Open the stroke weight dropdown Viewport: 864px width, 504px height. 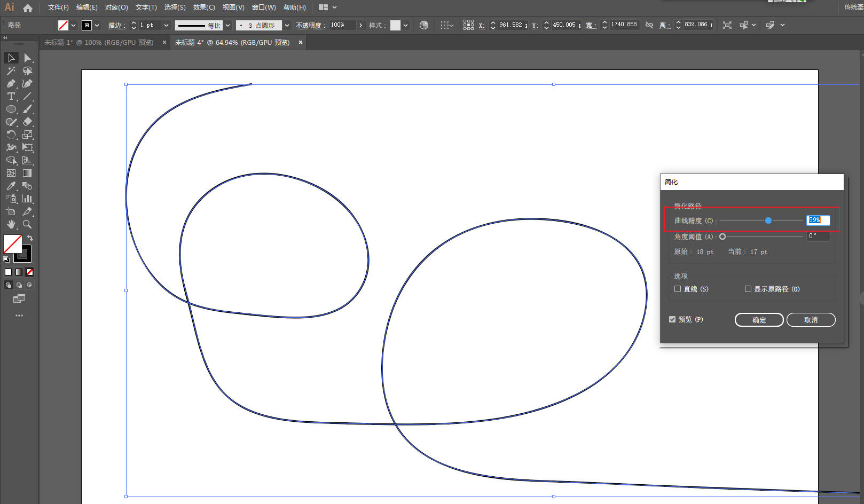pyautogui.click(x=166, y=25)
